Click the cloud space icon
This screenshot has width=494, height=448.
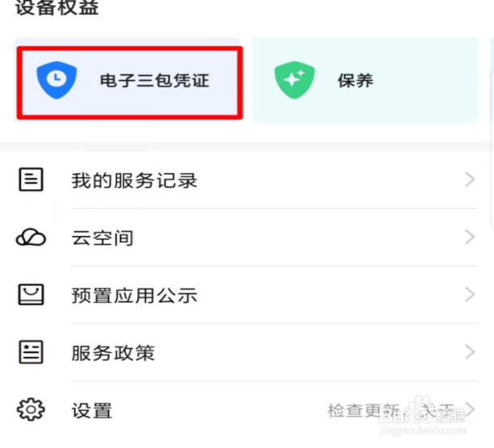(x=31, y=237)
